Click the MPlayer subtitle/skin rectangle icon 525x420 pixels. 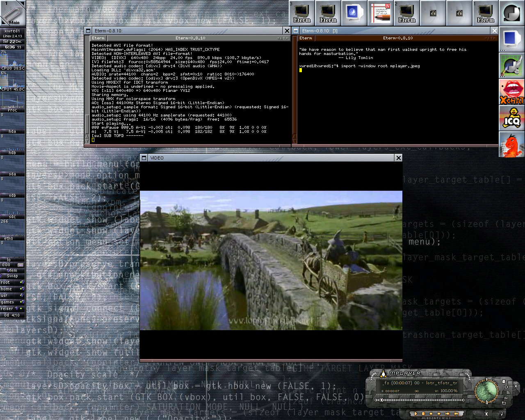(x=507, y=387)
